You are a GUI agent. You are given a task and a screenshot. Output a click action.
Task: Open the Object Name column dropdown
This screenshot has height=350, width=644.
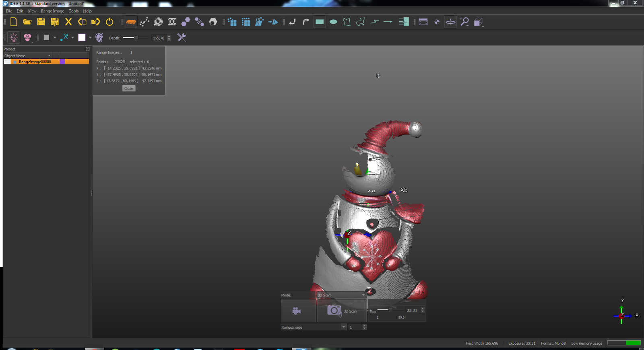(49, 56)
